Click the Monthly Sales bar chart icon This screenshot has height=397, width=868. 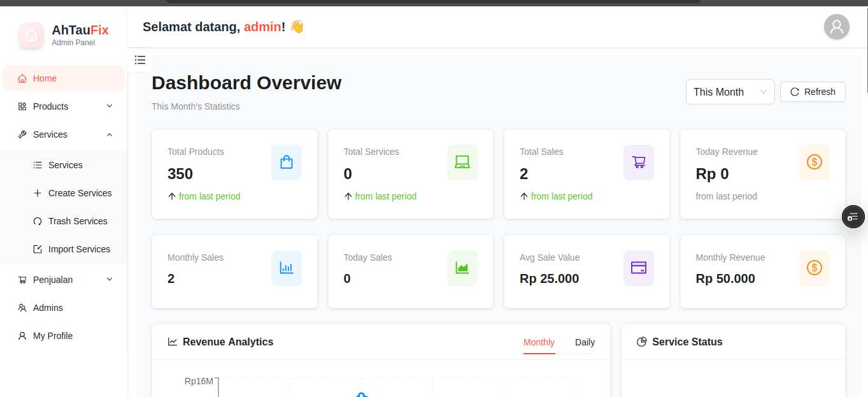coord(287,268)
